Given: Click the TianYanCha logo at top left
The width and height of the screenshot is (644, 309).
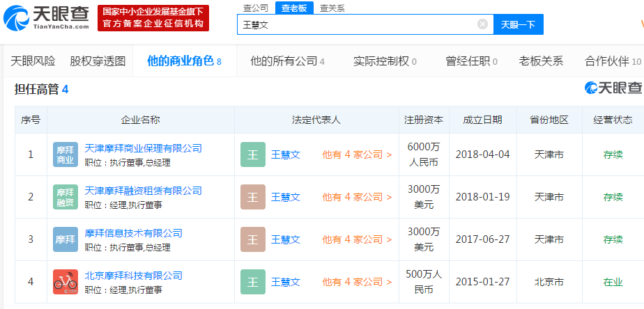Looking at the screenshot, I should pos(46,19).
